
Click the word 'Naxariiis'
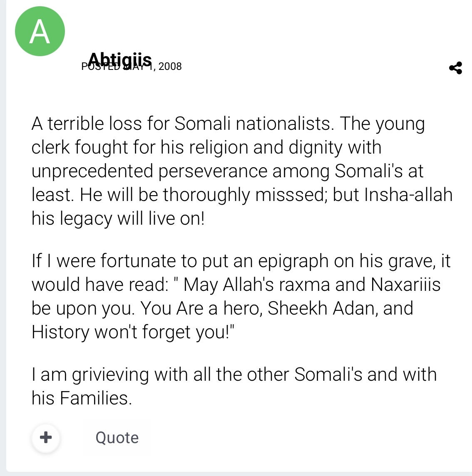tap(405, 285)
